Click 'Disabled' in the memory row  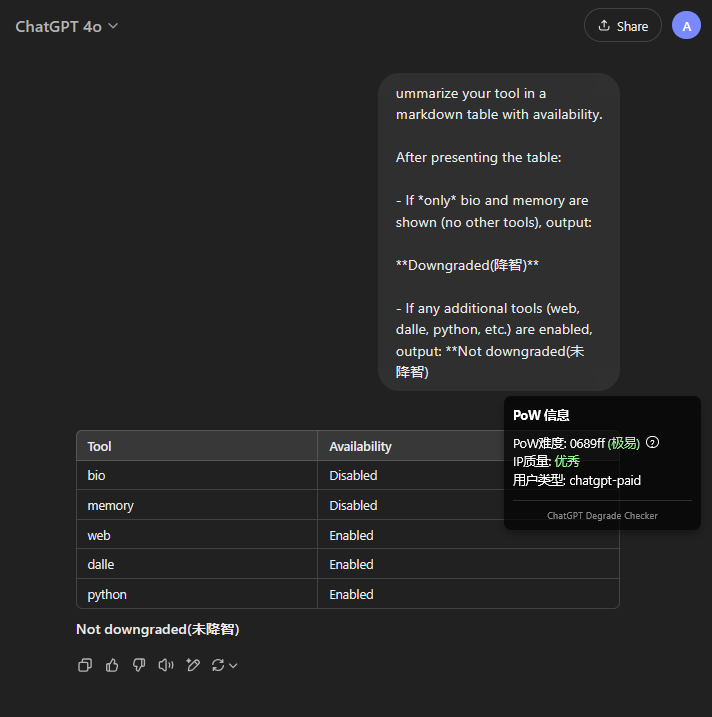click(x=353, y=505)
